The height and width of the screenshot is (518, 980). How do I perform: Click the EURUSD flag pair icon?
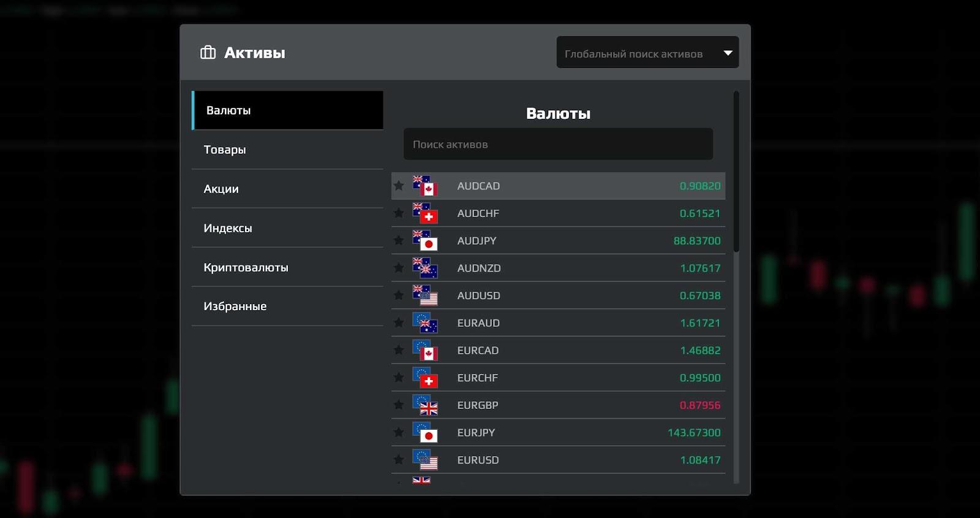click(425, 460)
